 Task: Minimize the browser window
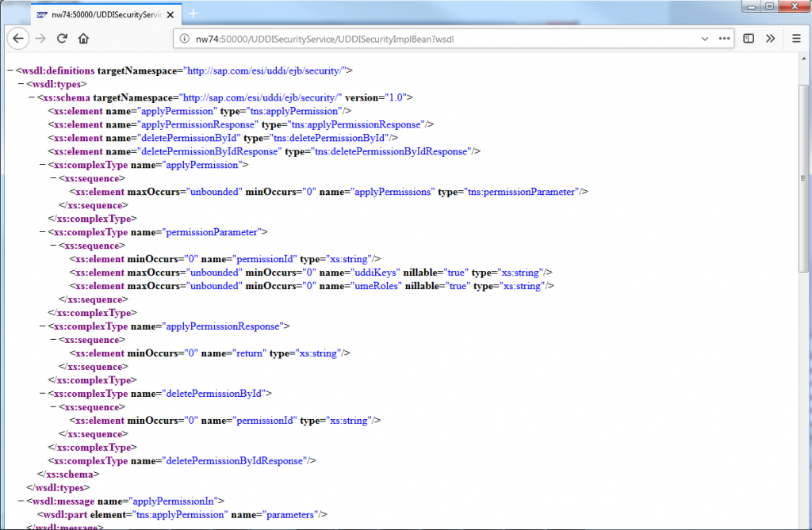751,6
